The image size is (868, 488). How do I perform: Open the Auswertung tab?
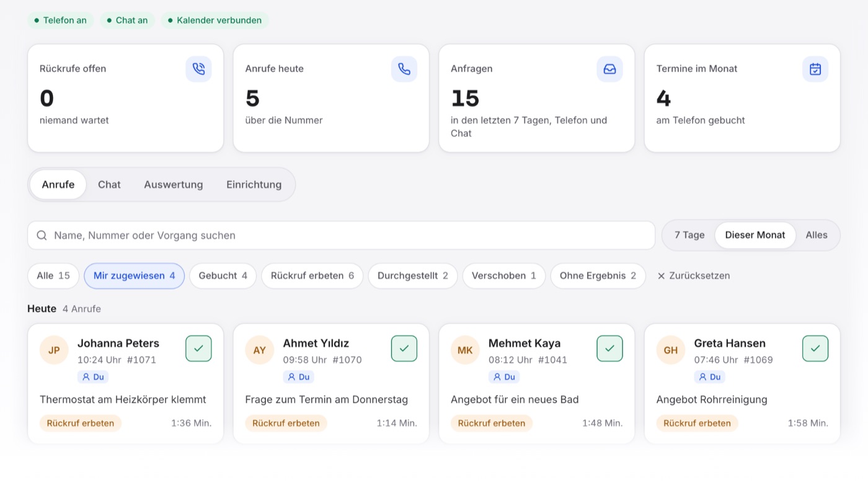174,185
